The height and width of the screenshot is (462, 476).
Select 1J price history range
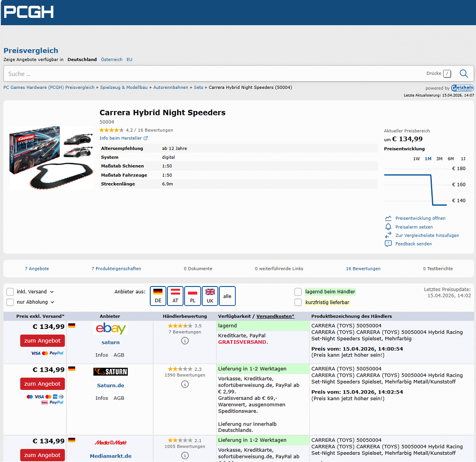(x=463, y=159)
